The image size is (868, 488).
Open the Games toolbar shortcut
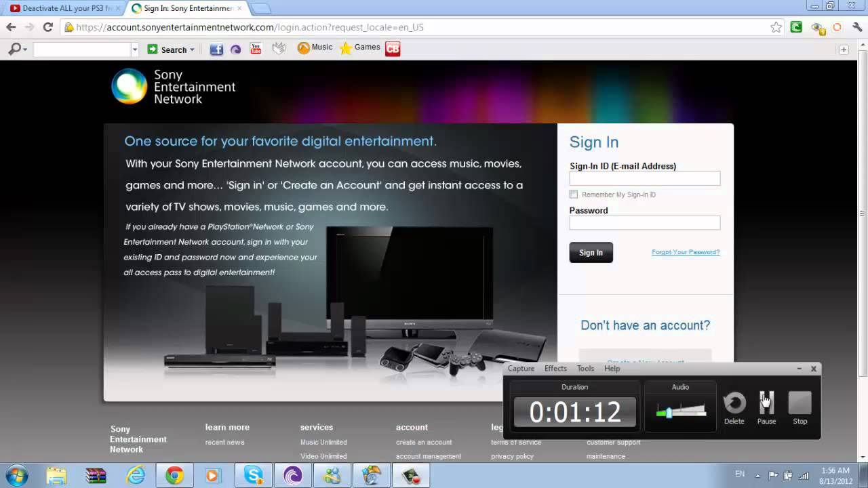coord(359,47)
